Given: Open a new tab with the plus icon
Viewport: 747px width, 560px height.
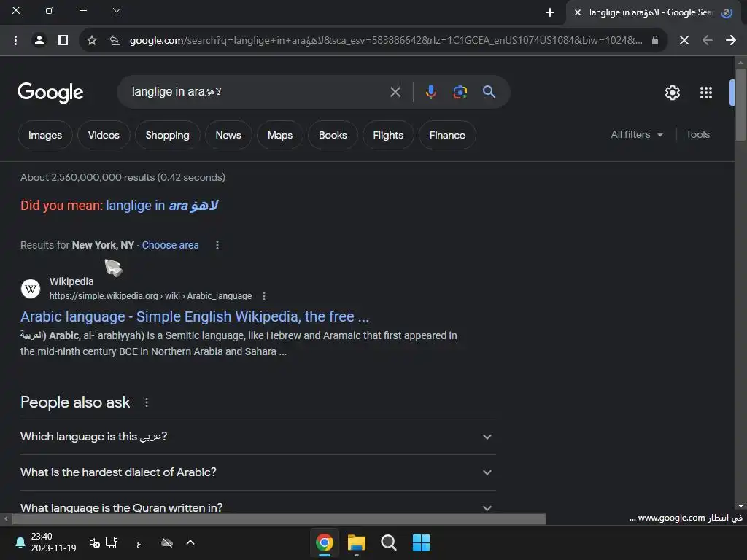Looking at the screenshot, I should tap(550, 12).
